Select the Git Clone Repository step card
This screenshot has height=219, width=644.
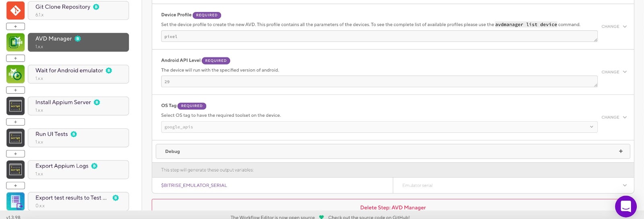pyautogui.click(x=78, y=10)
